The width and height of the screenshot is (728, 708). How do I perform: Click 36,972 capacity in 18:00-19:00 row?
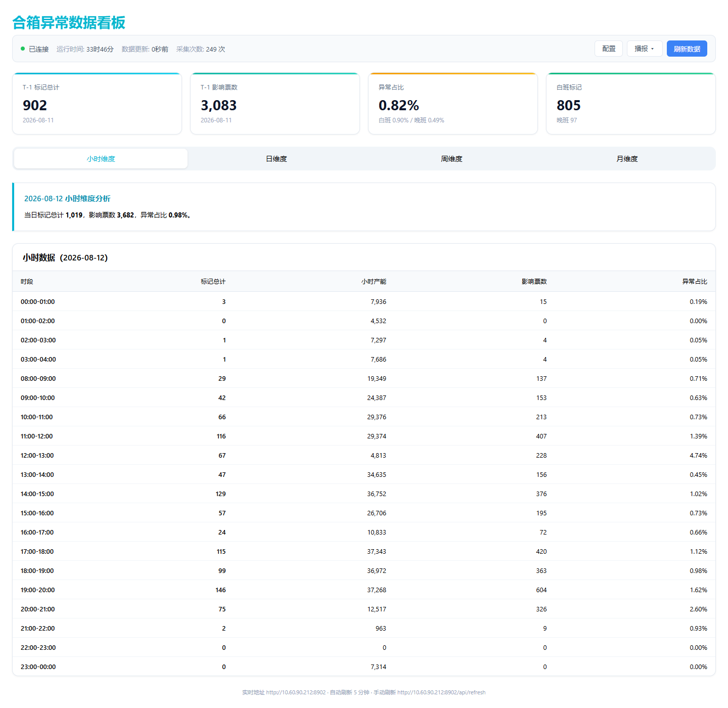coord(377,571)
